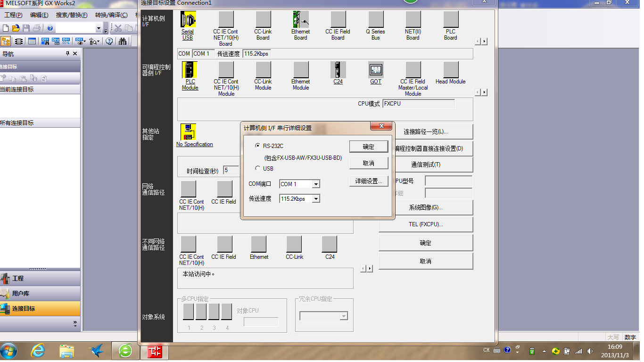Screen dimensions: 644x362
Task: Open Internet Explorer from the taskbar
Action: point(38,351)
